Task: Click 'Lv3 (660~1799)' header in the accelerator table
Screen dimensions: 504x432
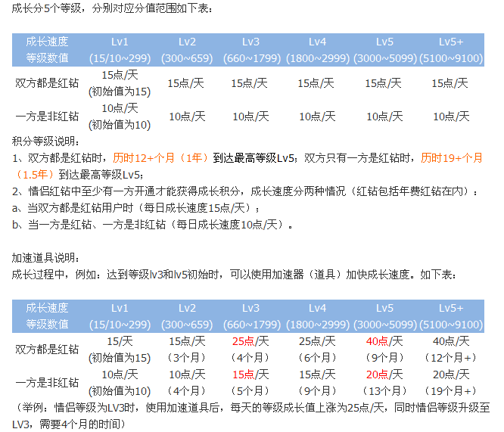Action: pos(251,316)
